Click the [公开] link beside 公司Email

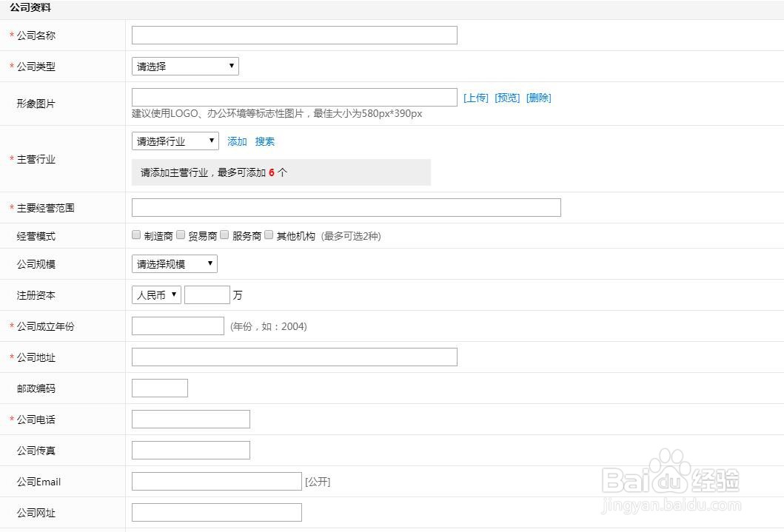[317, 480]
